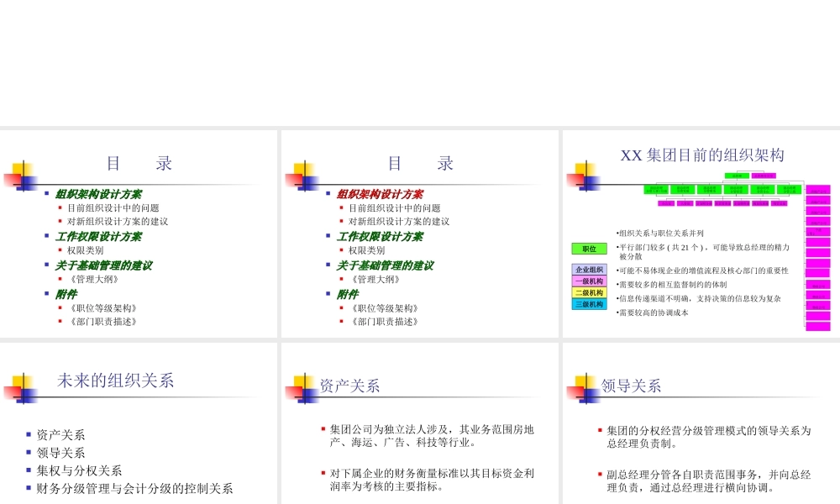Click 工作权限设计方案 on the second contents slide
Image resolution: width=840 pixels, height=504 pixels.
[x=378, y=237]
